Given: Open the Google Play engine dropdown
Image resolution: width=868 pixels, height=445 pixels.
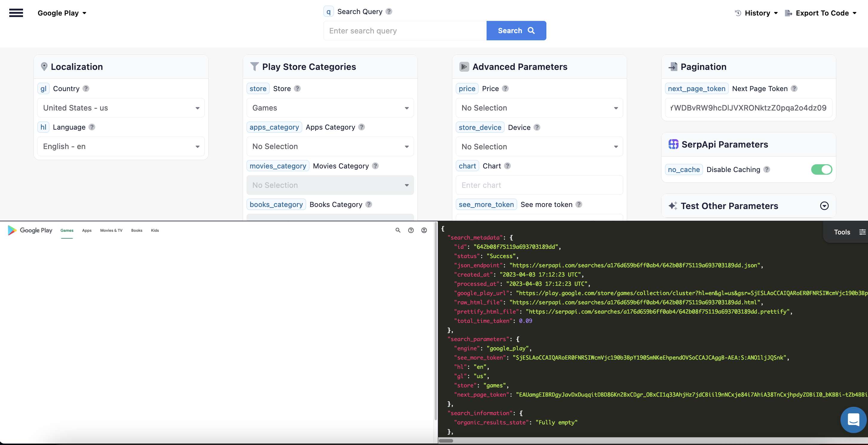Looking at the screenshot, I should [x=62, y=13].
